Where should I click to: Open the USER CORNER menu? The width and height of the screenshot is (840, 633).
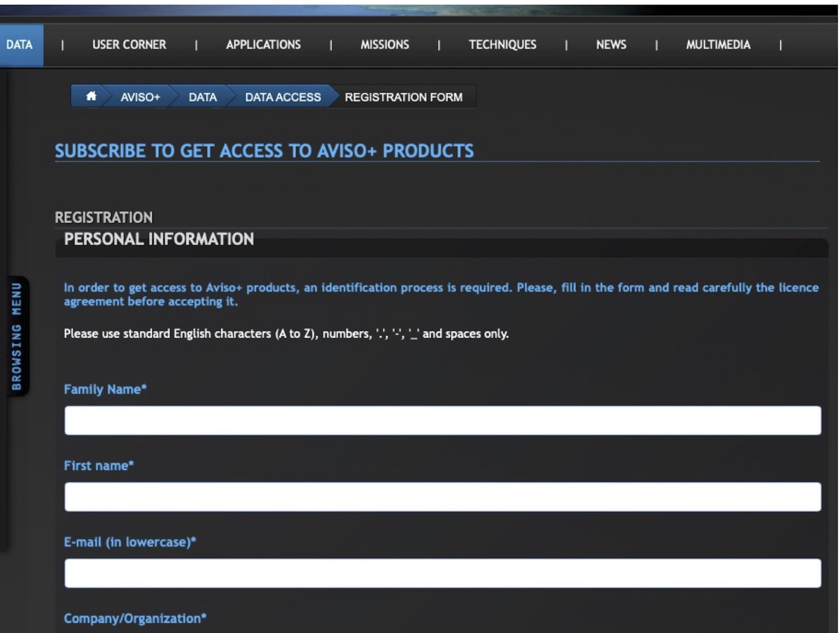tap(129, 45)
